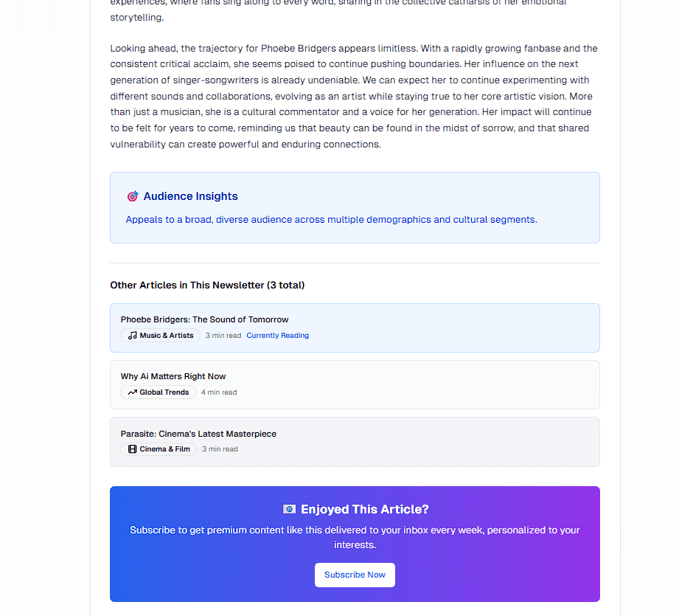679x616 pixels.
Task: Open the Currently Reading link
Action: (x=277, y=335)
